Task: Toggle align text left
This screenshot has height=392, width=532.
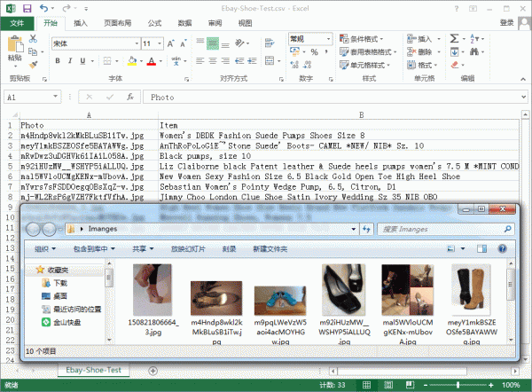Action: coord(200,61)
